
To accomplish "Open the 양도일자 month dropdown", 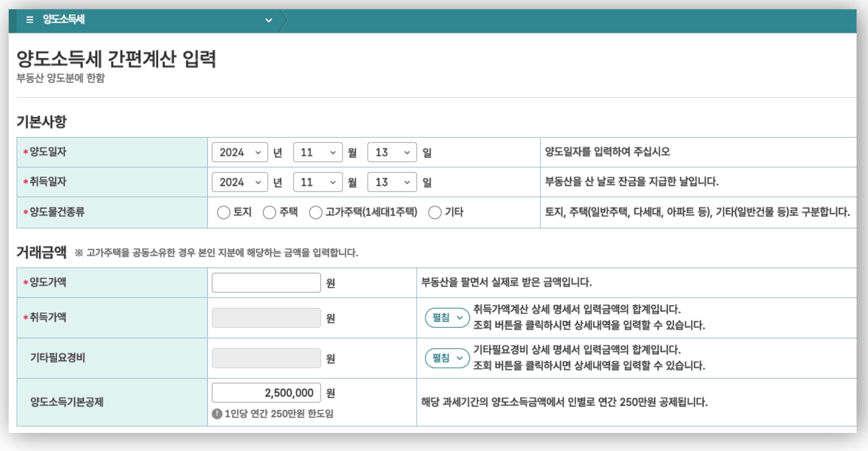I will (318, 152).
